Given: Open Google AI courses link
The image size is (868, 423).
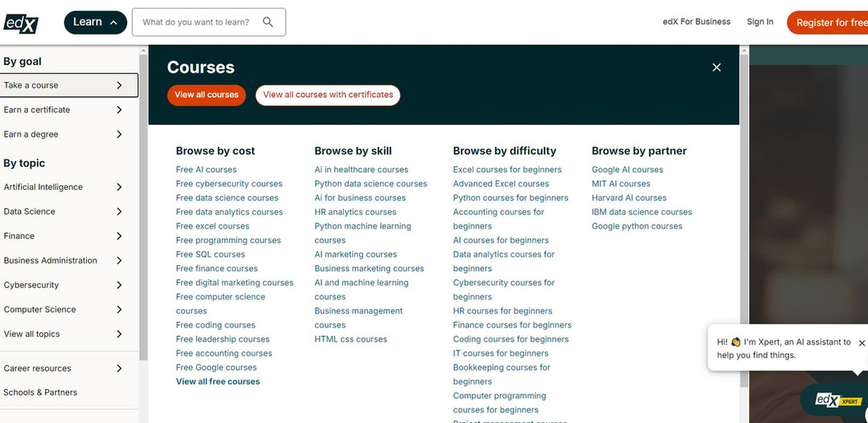Looking at the screenshot, I should (627, 170).
